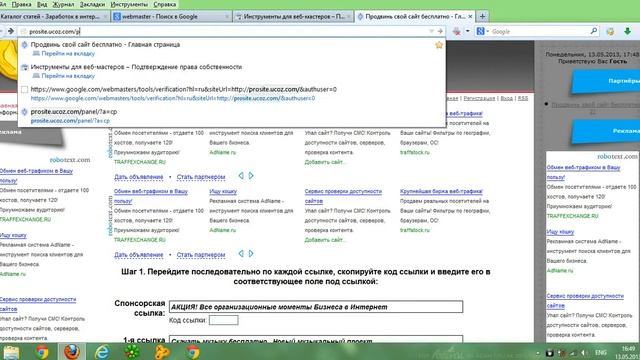Viewport: 640px width, 360px height.
Task: Switch to the Каталог статей tab
Action: [53, 17]
